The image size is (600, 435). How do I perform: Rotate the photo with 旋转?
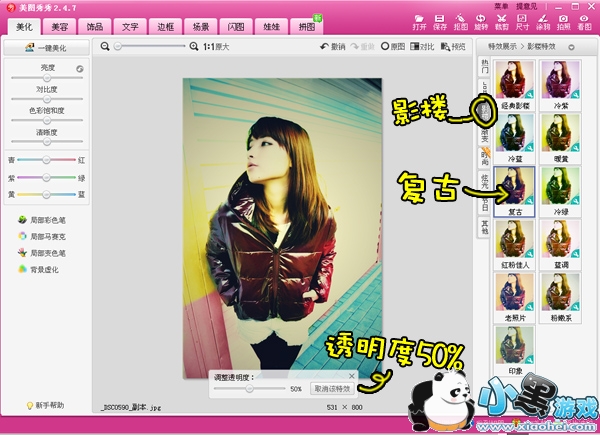click(481, 23)
